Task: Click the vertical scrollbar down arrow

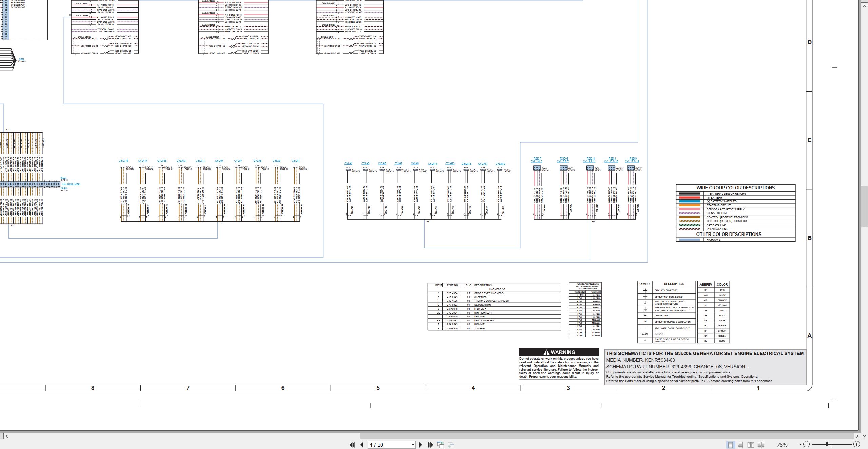Action: pos(864,436)
